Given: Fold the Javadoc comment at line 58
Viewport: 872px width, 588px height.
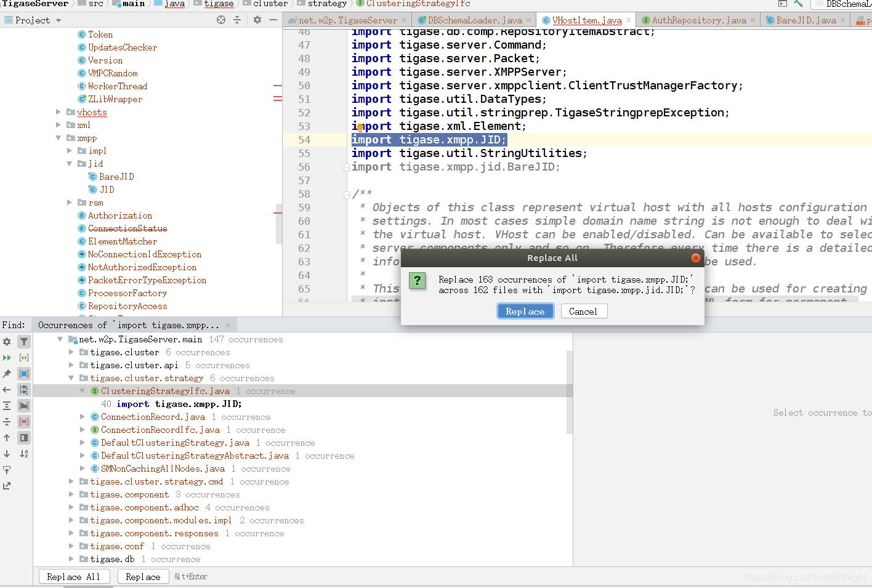Looking at the screenshot, I should pyautogui.click(x=347, y=194).
